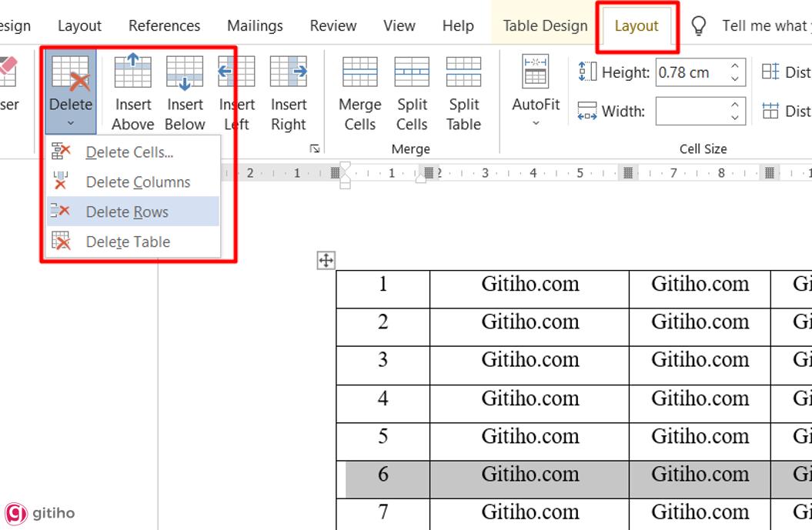Edit the row Height field
The image size is (812, 530).
[691, 72]
